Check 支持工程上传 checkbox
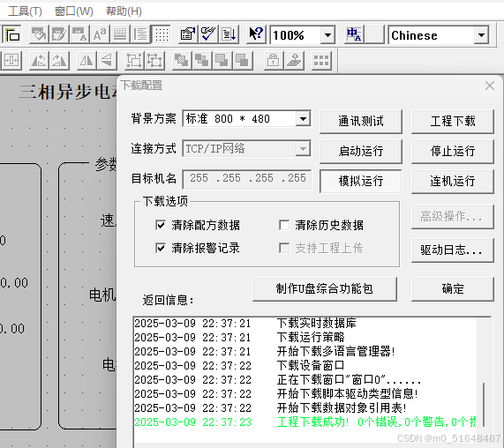Viewport: 504px width, 448px height. 284,248
